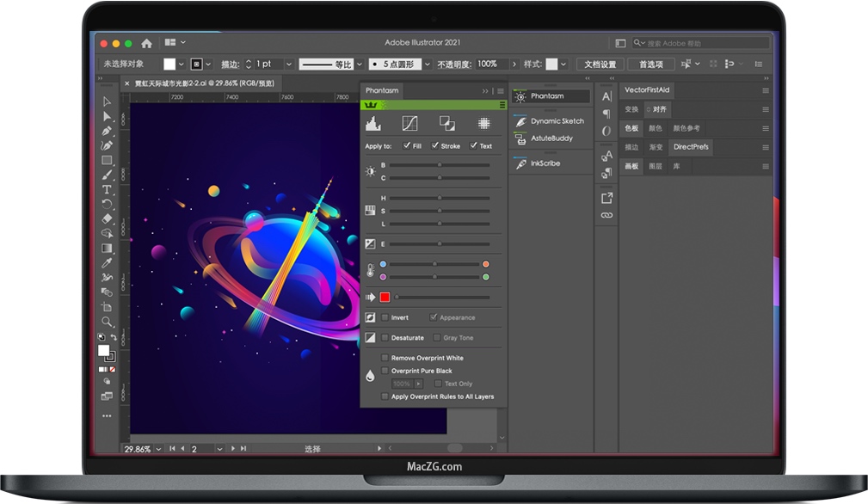The height and width of the screenshot is (504, 868).
Task: Select the Zoom tool in the toolbar
Action: pyautogui.click(x=107, y=321)
